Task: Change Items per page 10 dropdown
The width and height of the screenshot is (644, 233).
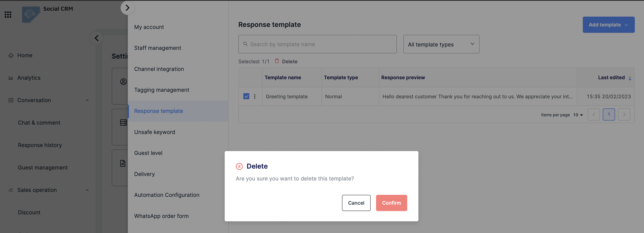Action: 578,115
